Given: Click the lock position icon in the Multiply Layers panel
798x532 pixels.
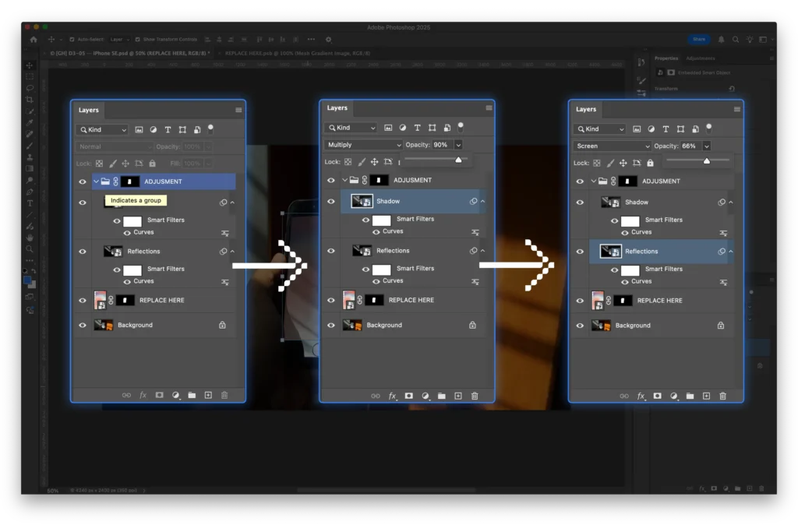Looking at the screenshot, I should pos(374,162).
